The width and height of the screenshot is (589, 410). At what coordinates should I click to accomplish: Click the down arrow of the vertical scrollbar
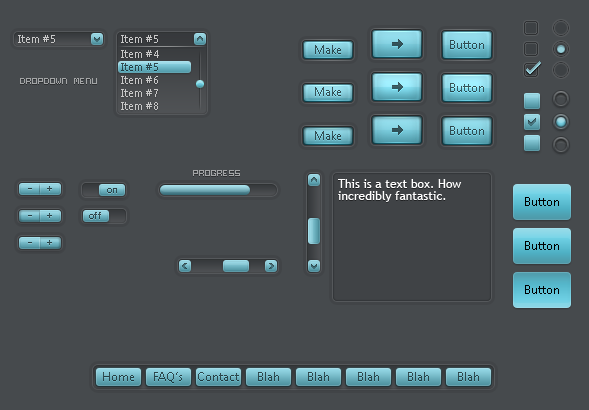[x=314, y=266]
